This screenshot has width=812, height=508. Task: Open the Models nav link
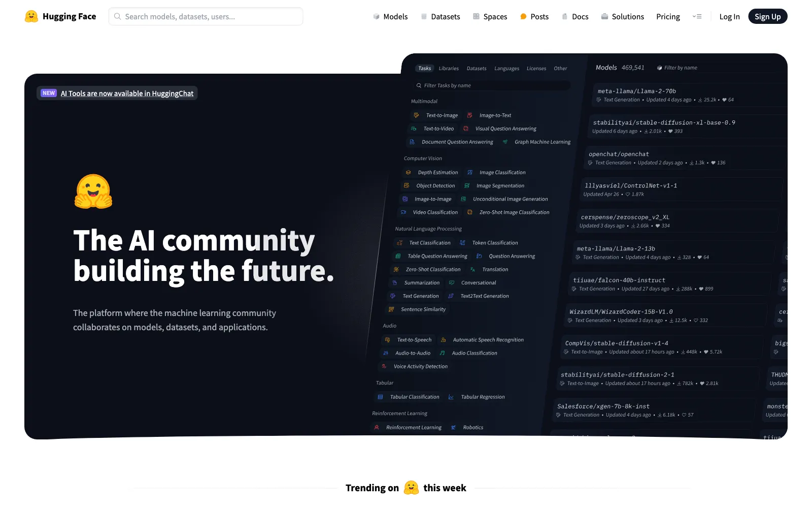click(x=390, y=16)
